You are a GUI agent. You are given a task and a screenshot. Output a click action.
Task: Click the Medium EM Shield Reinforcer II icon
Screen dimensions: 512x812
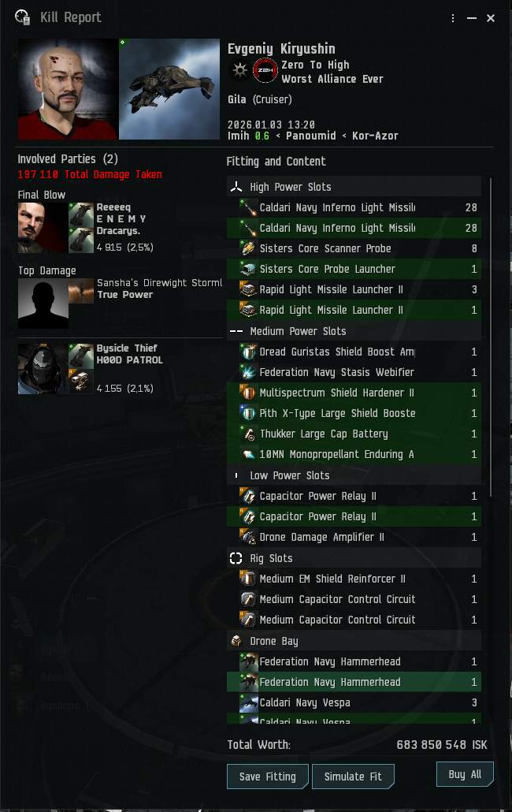point(248,579)
